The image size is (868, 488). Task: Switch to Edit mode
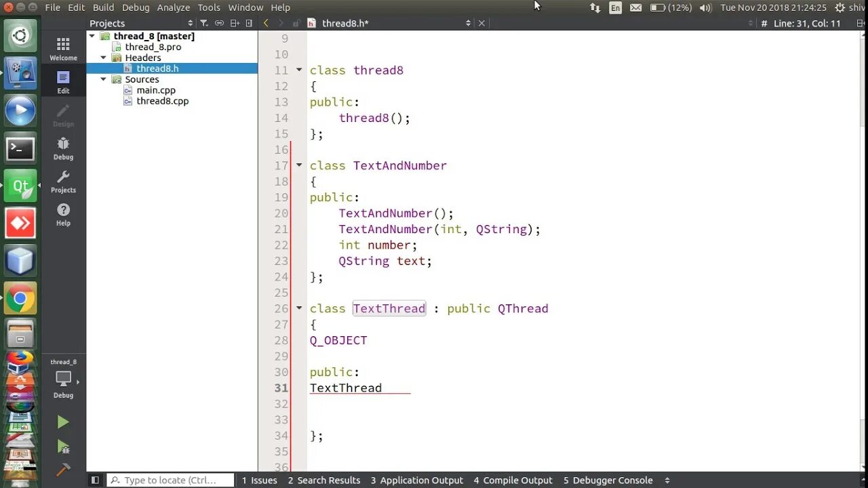(x=63, y=82)
